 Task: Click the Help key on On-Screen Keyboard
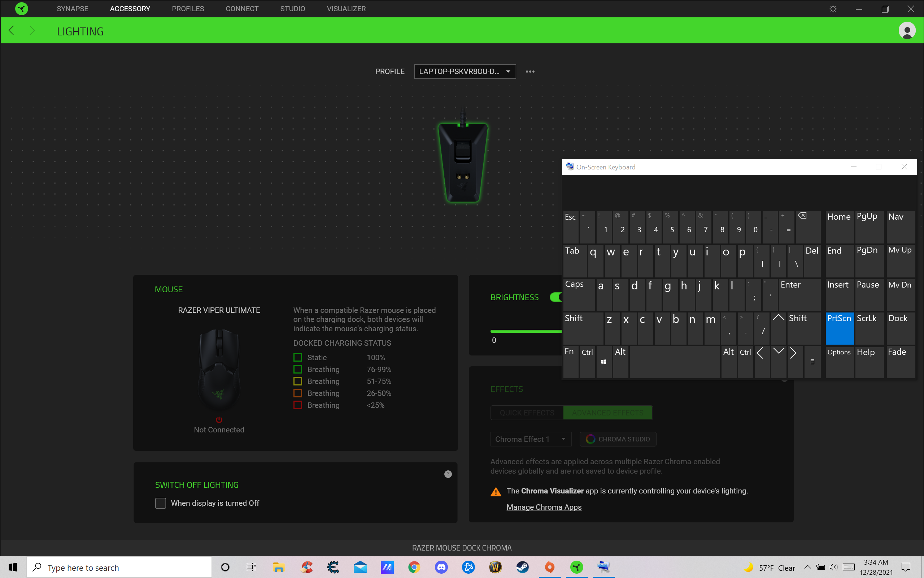869,362
